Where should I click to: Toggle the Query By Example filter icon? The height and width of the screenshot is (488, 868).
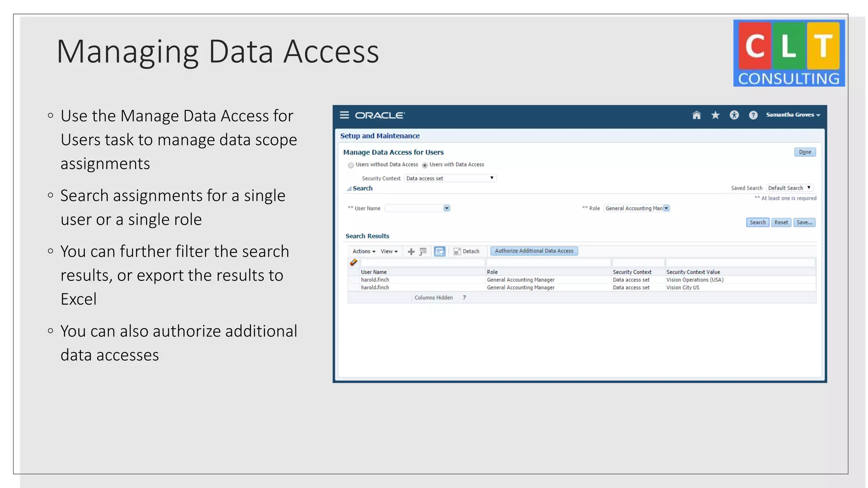pyautogui.click(x=440, y=252)
